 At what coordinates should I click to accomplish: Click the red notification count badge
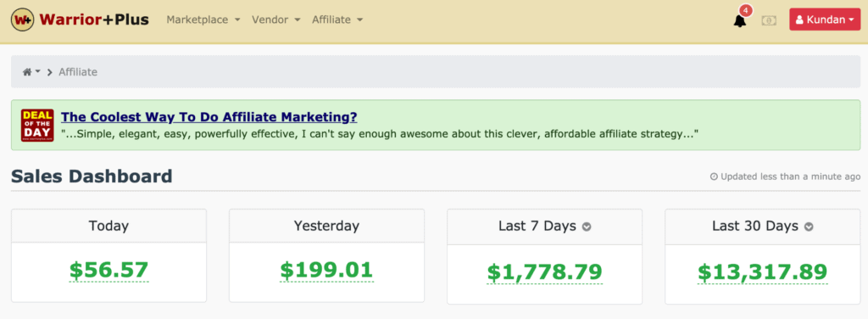click(x=746, y=10)
